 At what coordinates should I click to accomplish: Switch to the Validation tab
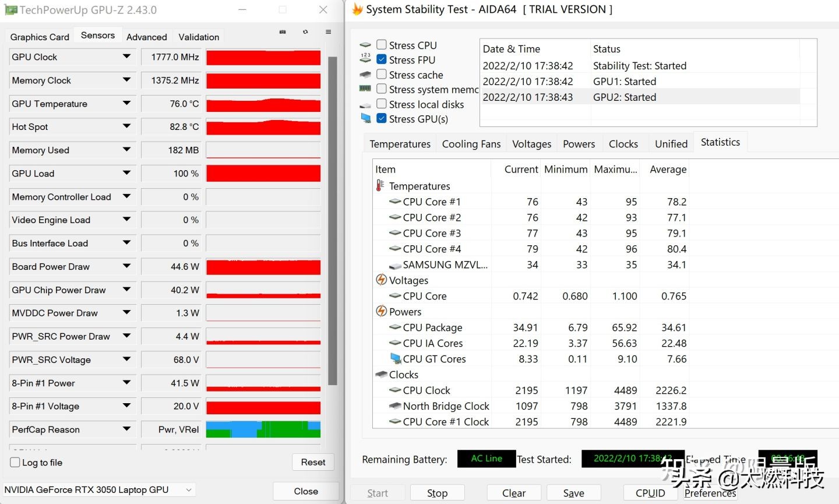199,37
